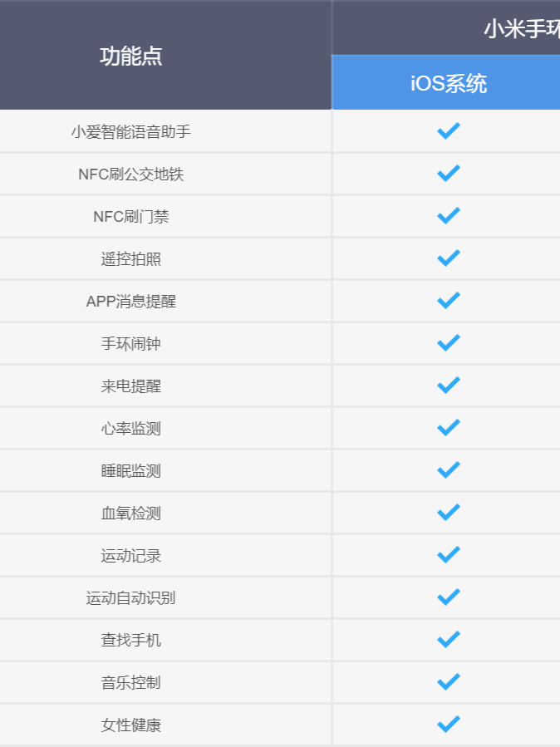
Task: Click the checkmark for 小爱智能语音助手
Action: coord(448,131)
